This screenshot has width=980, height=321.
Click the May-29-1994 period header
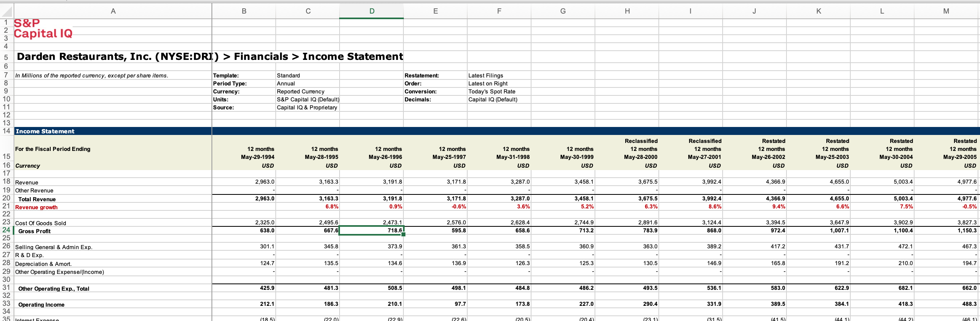tap(257, 157)
